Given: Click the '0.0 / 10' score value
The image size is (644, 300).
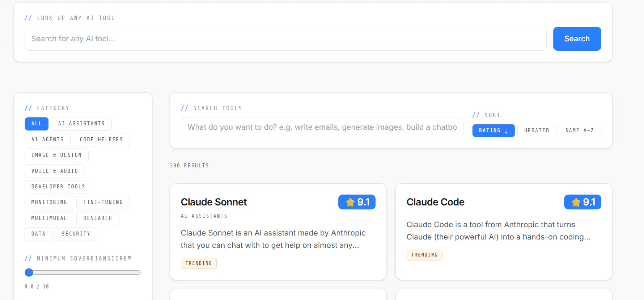Looking at the screenshot, I should pos(37,287).
